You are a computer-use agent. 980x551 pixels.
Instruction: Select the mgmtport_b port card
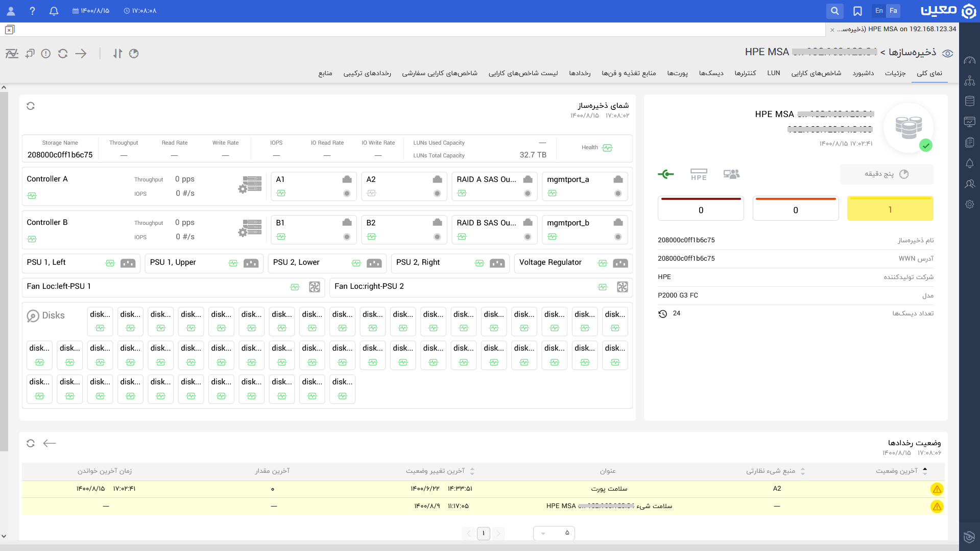tap(585, 229)
